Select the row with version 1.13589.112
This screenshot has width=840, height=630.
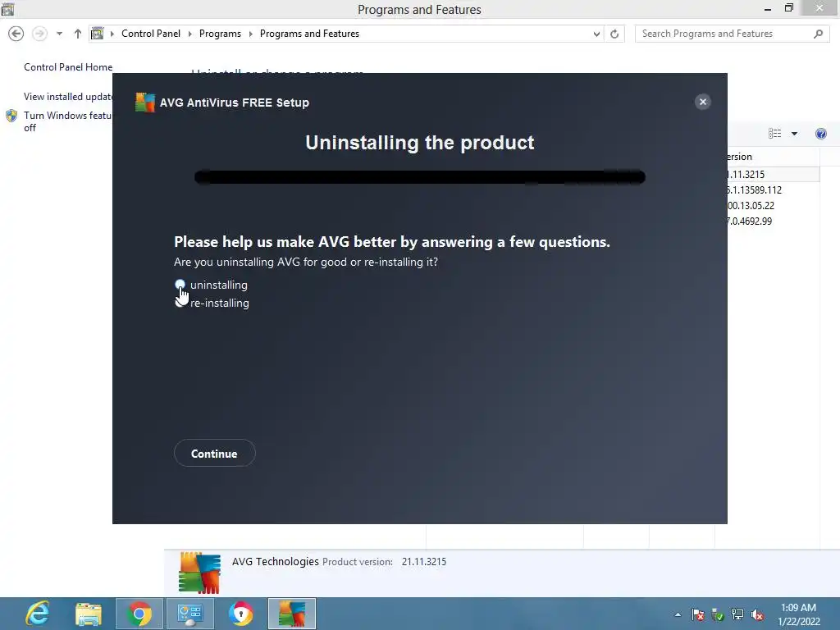(773, 189)
